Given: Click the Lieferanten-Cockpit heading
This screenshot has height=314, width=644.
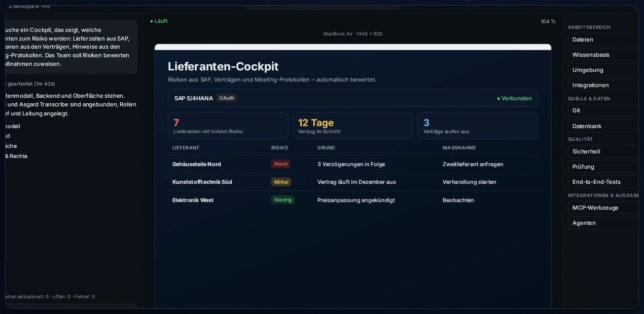Looking at the screenshot, I should 223,66.
